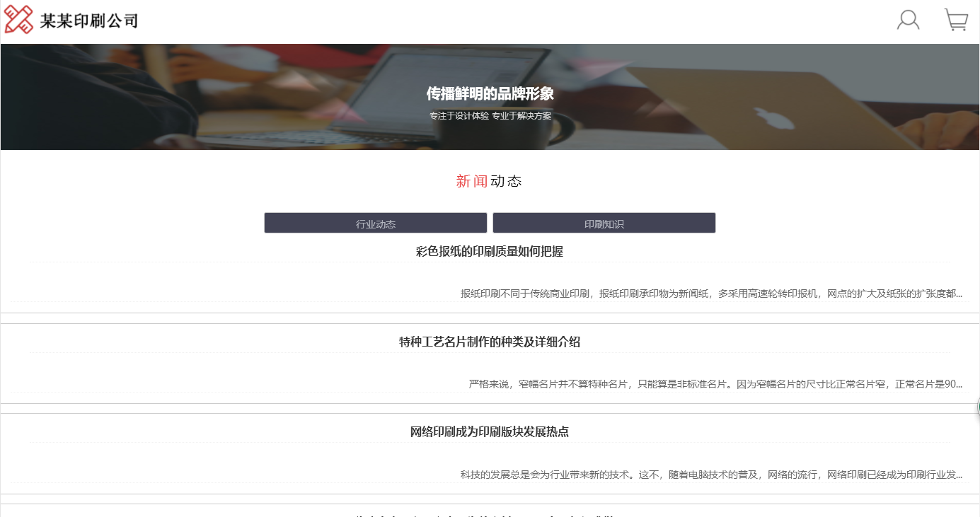980x517 pixels.
Task: Open article 彩色报纸的印刷质量如何把握
Action: 489,251
